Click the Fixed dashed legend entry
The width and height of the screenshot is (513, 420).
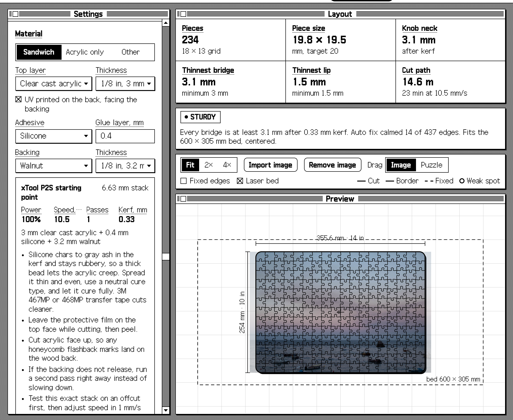click(x=439, y=181)
